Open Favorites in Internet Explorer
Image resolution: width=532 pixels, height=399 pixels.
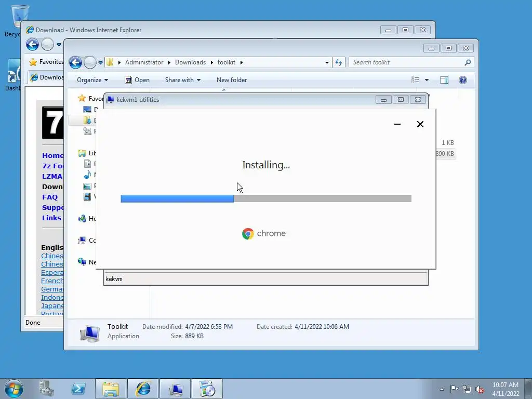46,62
